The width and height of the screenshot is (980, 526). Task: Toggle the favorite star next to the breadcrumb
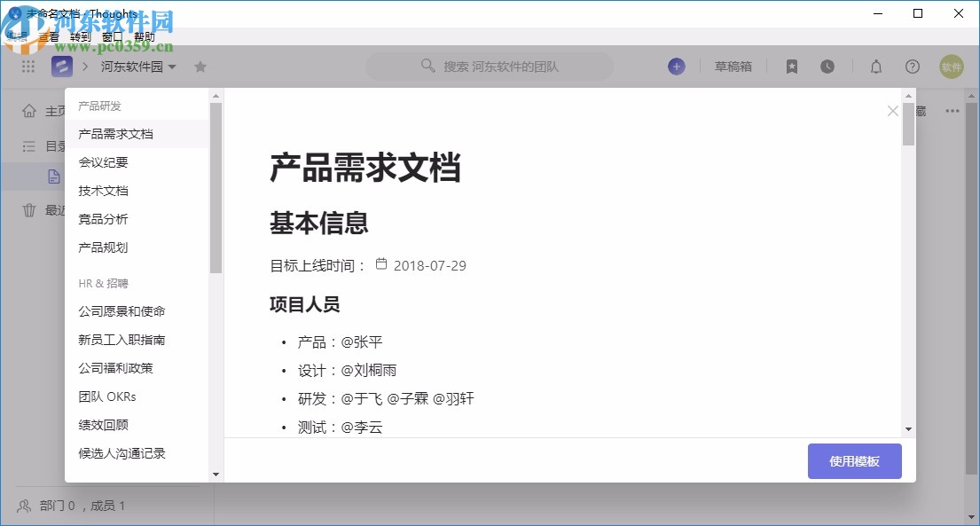pos(200,67)
